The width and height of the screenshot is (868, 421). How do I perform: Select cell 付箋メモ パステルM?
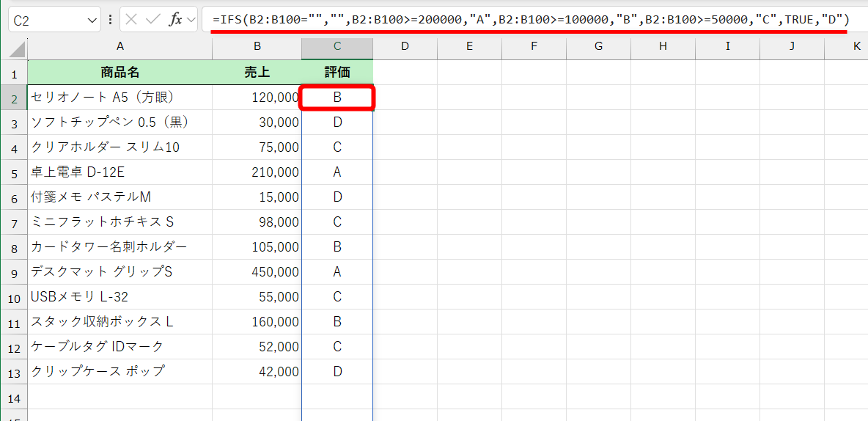click(x=119, y=197)
